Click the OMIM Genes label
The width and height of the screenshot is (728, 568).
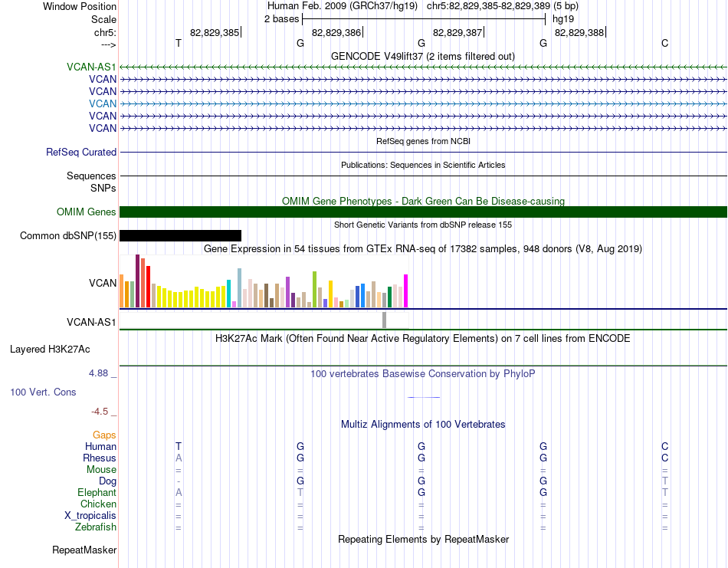tap(86, 212)
